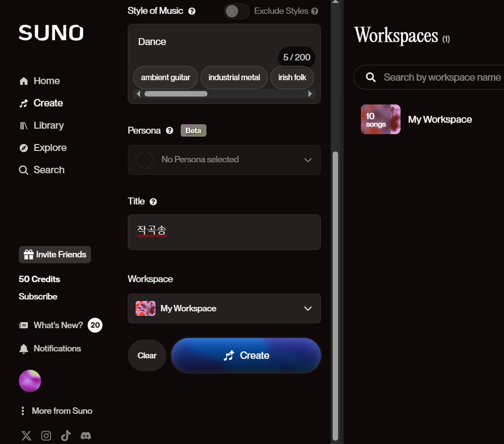
Task: Select the Library text label in the sidebar
Action: (49, 125)
